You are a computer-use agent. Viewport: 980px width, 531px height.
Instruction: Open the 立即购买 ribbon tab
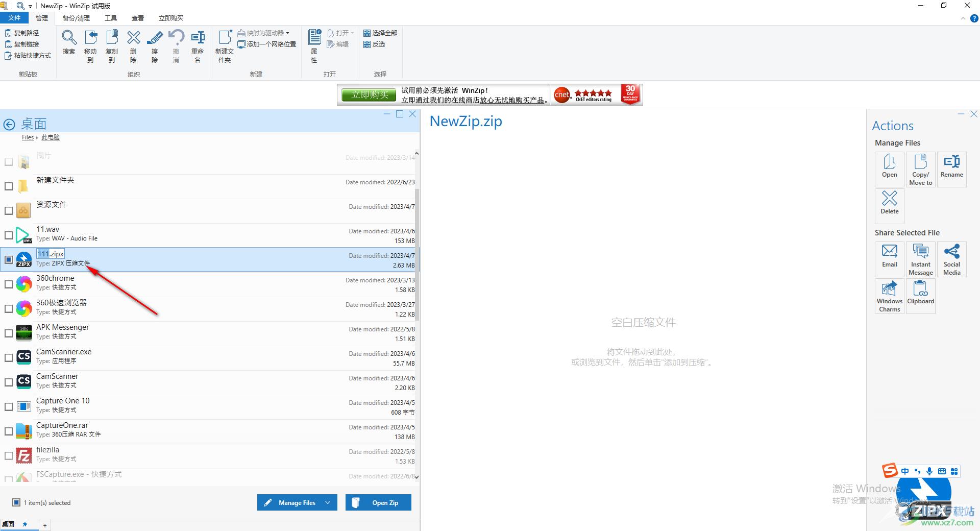point(171,18)
